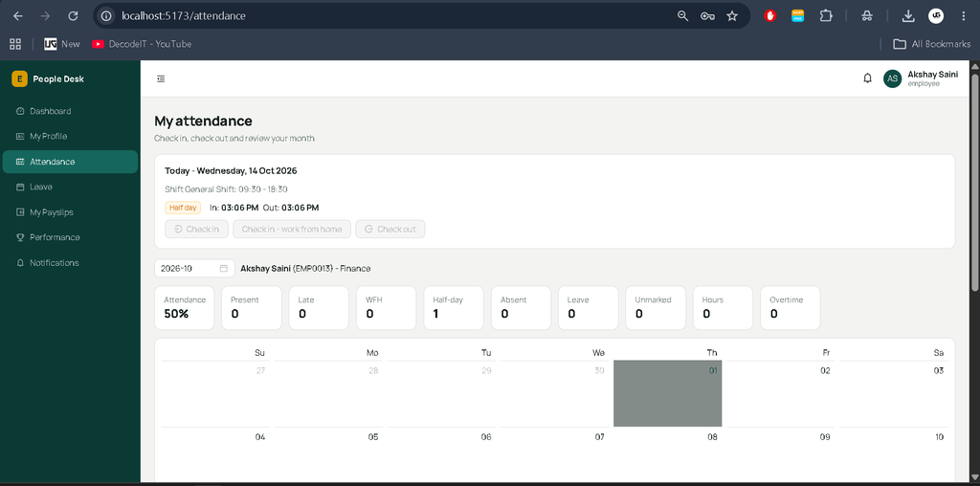Select calendar day 04

click(215, 454)
